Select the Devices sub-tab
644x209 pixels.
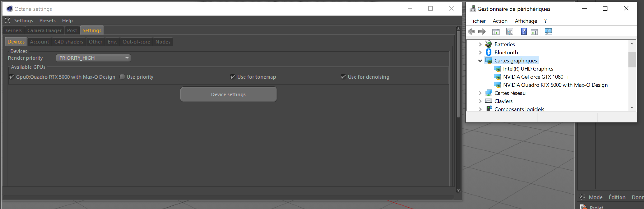point(16,42)
